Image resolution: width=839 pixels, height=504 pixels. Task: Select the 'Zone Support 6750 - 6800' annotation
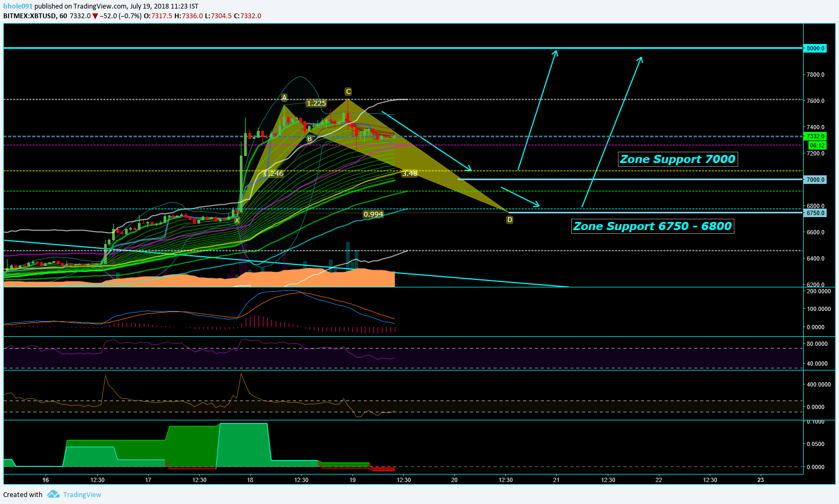click(x=653, y=226)
